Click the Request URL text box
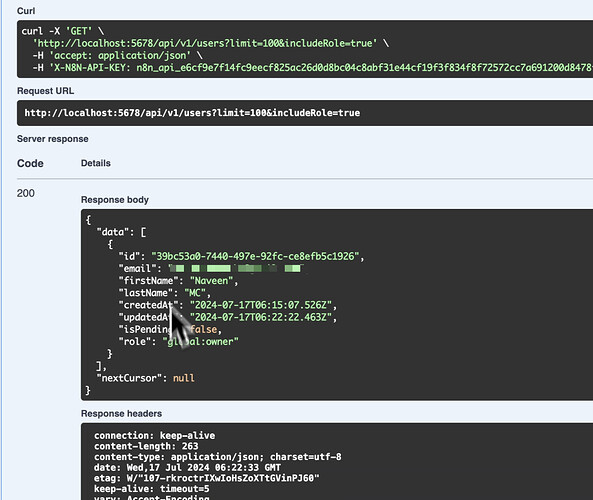This screenshot has height=500, width=593. (305, 113)
